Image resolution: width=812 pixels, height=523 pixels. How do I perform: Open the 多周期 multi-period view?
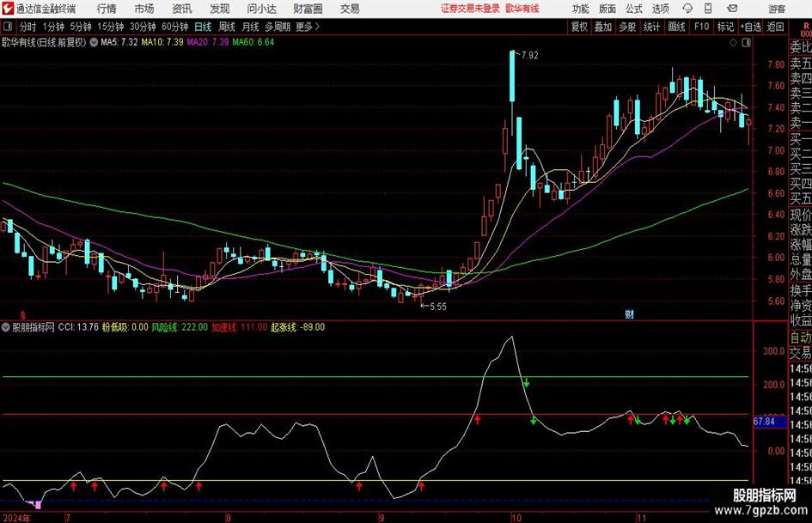point(278,27)
